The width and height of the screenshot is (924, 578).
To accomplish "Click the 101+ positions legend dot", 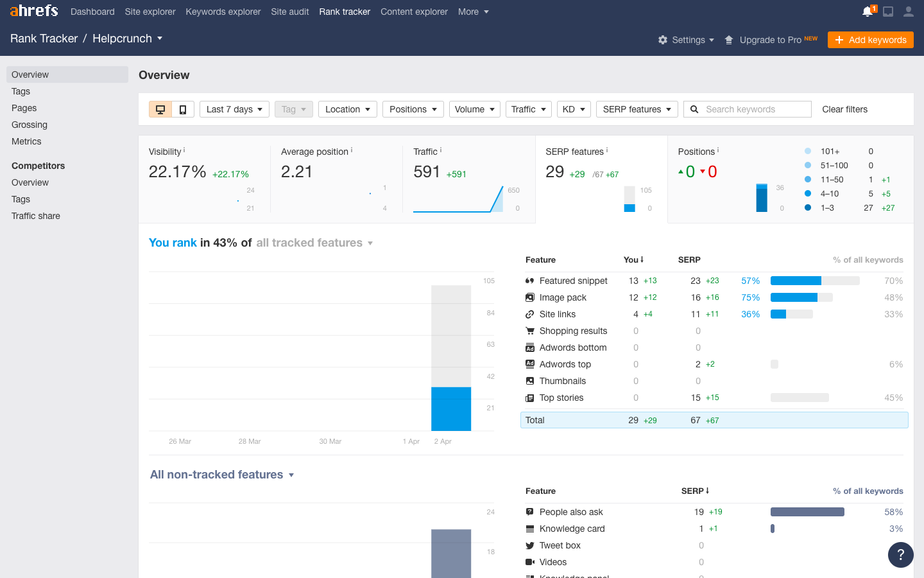I will tap(808, 151).
